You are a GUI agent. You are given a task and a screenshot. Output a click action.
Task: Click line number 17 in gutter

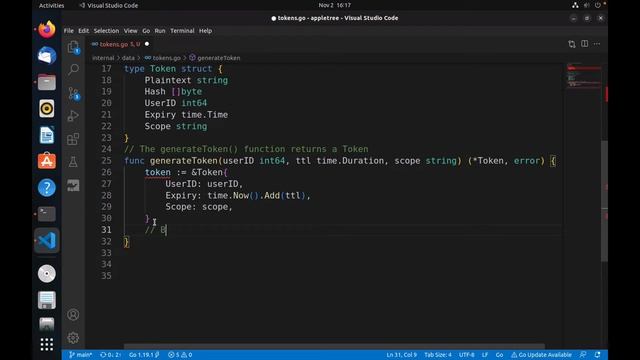(106, 69)
